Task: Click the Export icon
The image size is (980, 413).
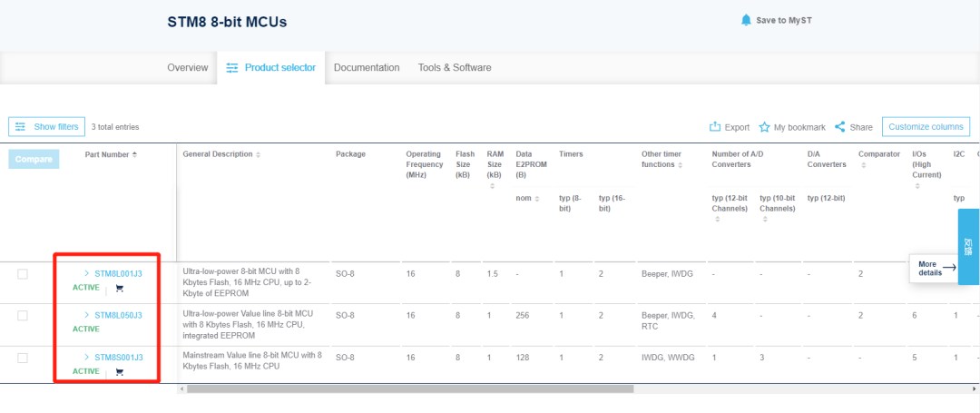Action: click(x=715, y=127)
